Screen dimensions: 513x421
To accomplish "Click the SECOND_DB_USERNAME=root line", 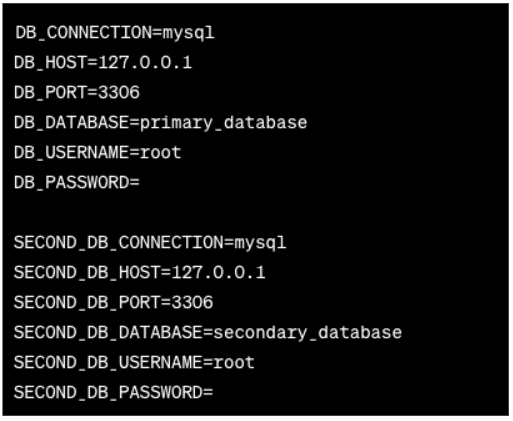I will click(x=134, y=363).
